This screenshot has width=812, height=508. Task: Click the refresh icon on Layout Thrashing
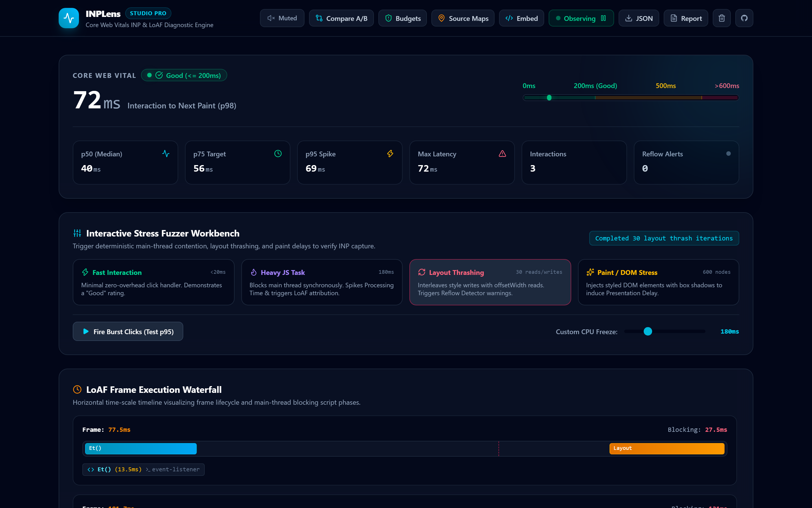coord(422,272)
